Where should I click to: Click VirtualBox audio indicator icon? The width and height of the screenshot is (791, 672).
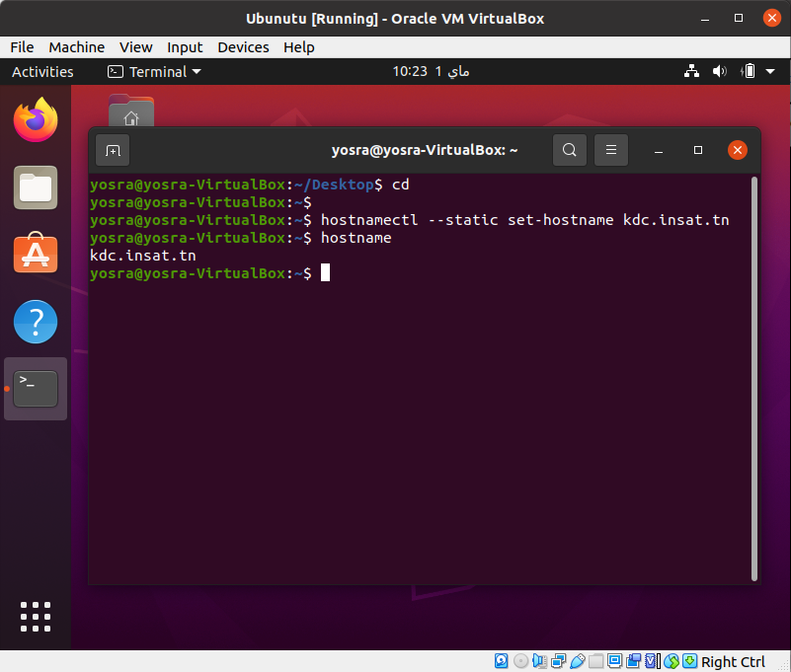pyautogui.click(x=539, y=661)
